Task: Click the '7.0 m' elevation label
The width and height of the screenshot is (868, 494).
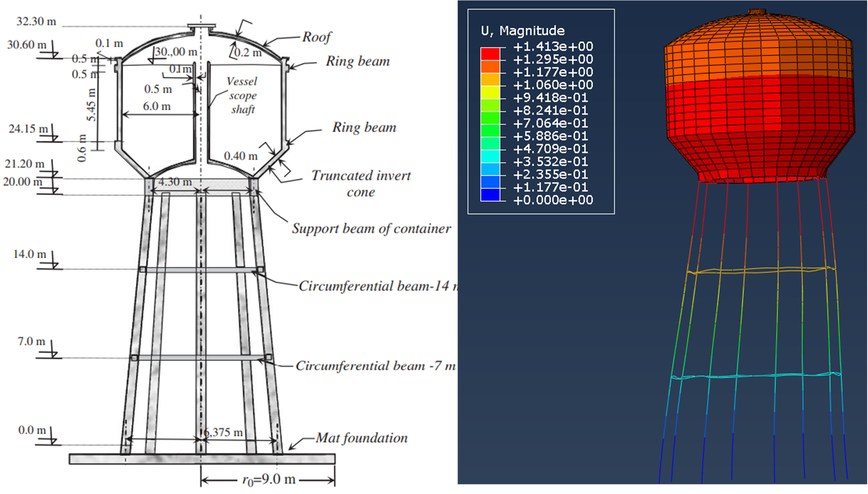Action: [31, 341]
